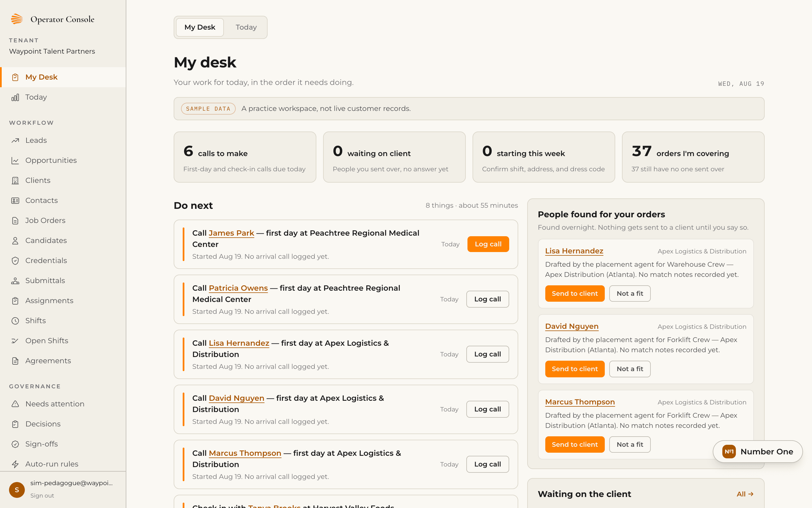Image resolution: width=812 pixels, height=508 pixels.
Task: Navigate to Open Shifts
Action: [63, 341]
